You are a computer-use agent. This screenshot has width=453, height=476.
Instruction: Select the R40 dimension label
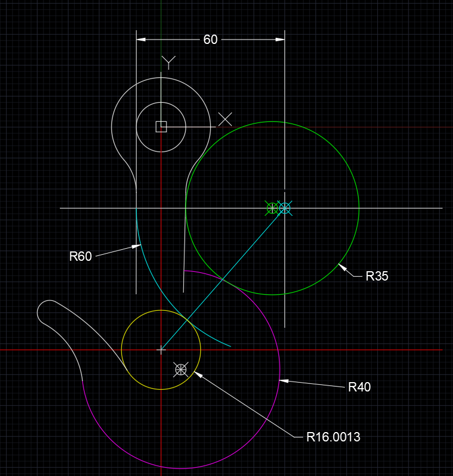point(360,387)
